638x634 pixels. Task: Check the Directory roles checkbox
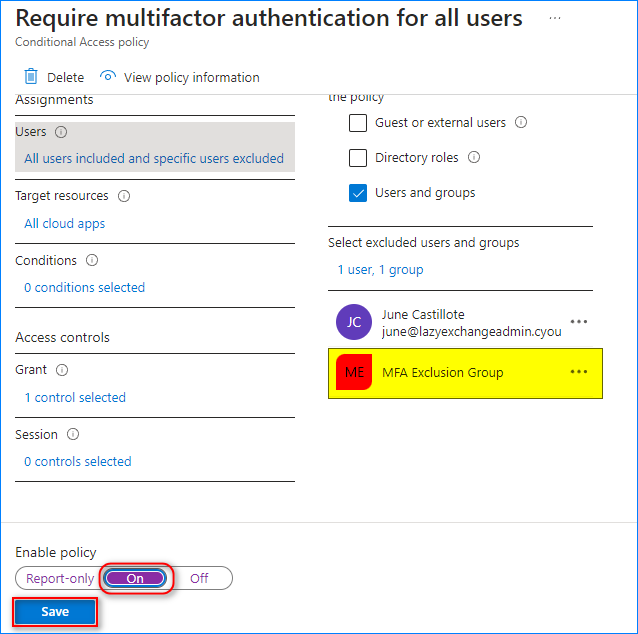(358, 158)
